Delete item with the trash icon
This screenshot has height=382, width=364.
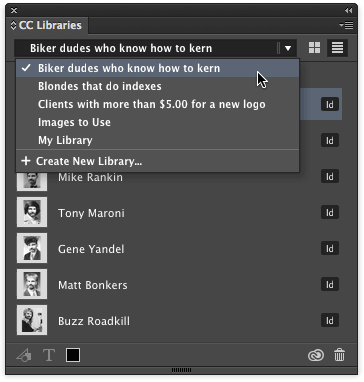339,355
